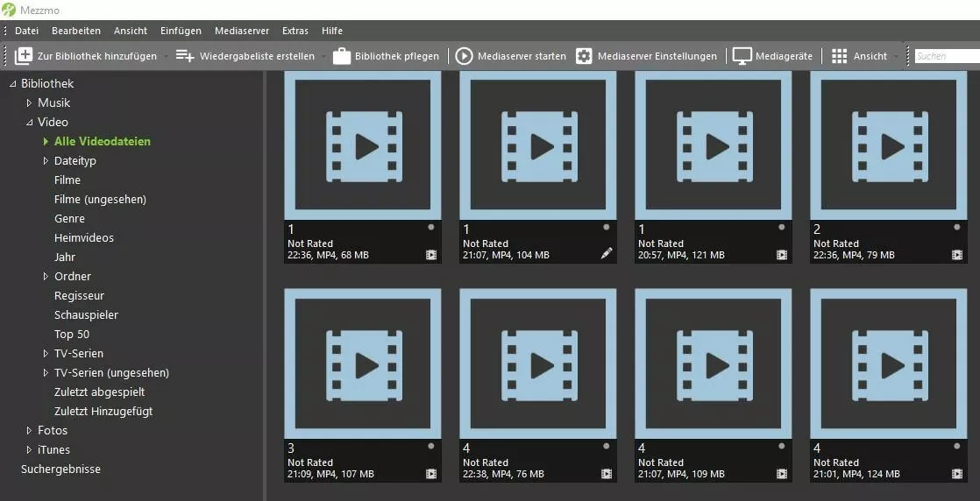Open the Ansicht menu in menu bar
980x501 pixels.
(x=131, y=31)
